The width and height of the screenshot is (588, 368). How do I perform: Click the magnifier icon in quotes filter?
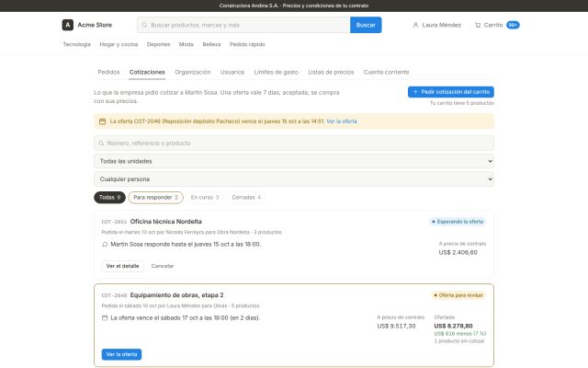pos(101,144)
